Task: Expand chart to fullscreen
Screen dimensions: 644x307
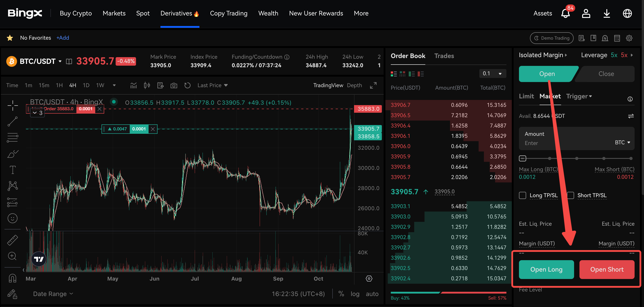Action: pos(373,86)
